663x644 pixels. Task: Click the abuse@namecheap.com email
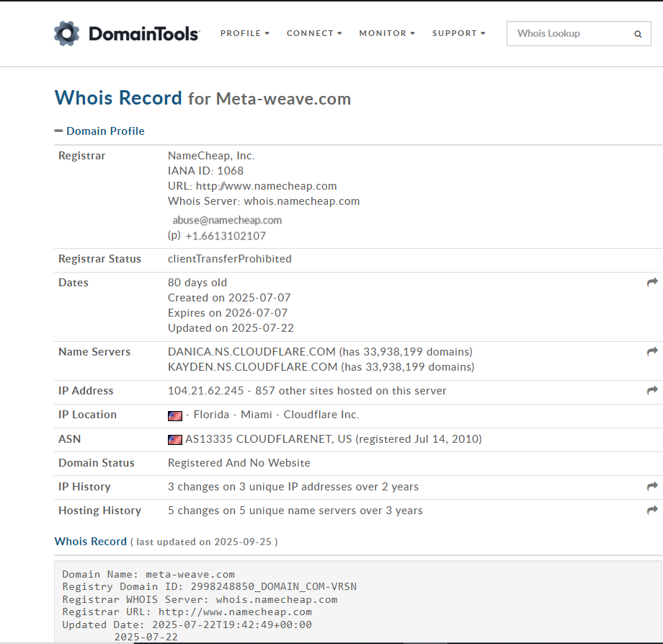point(227,221)
